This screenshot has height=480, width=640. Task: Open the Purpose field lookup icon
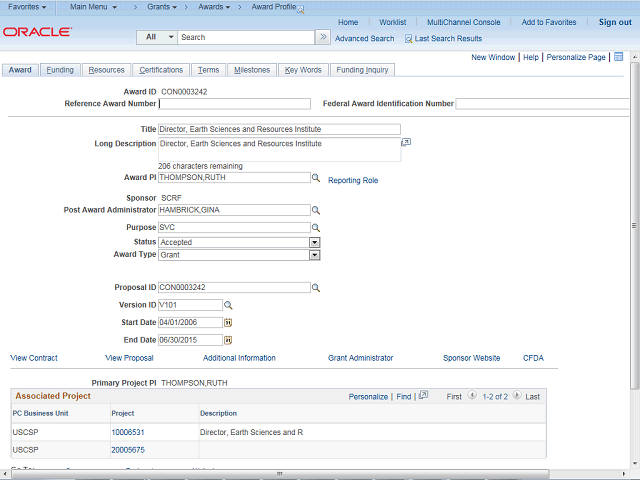[315, 228]
